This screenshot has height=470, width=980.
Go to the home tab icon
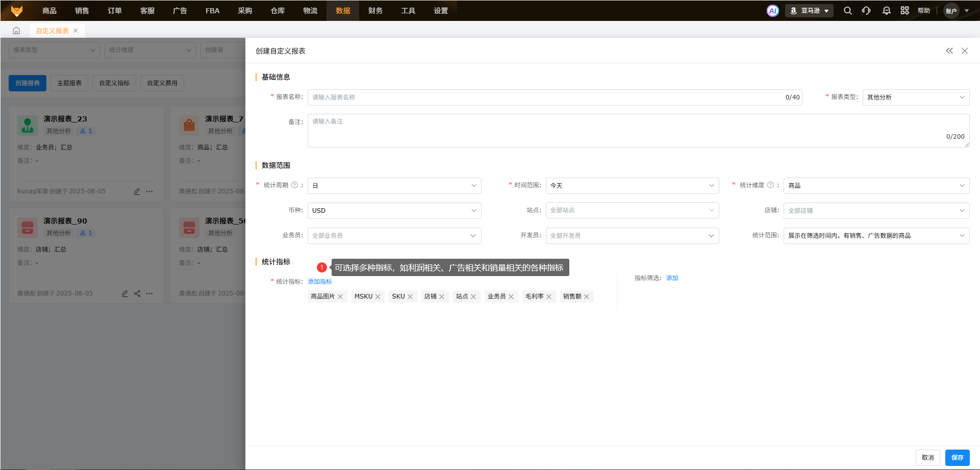click(16, 31)
